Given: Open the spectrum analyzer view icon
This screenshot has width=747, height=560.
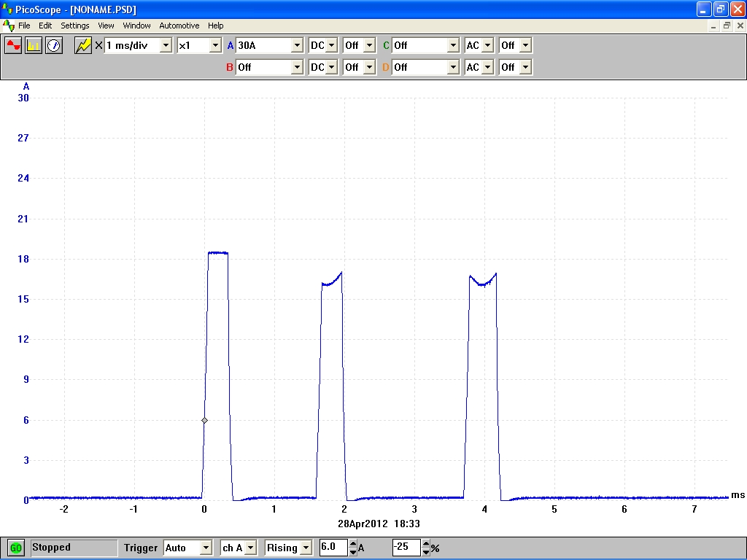Looking at the screenshot, I should [34, 45].
